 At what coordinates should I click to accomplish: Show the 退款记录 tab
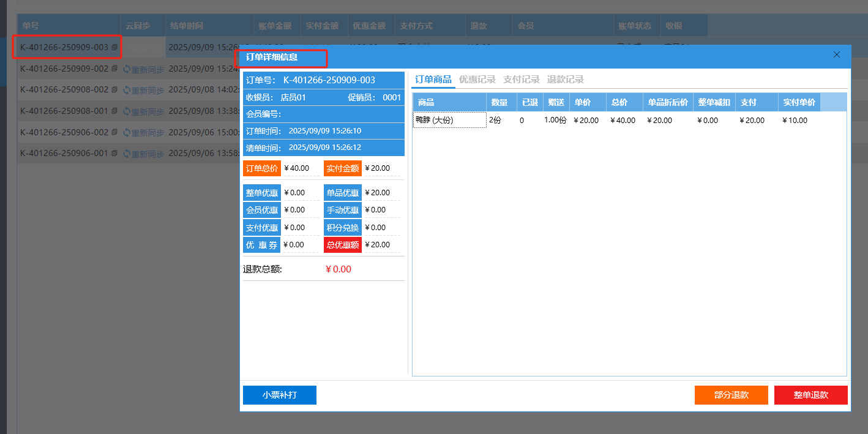[565, 80]
